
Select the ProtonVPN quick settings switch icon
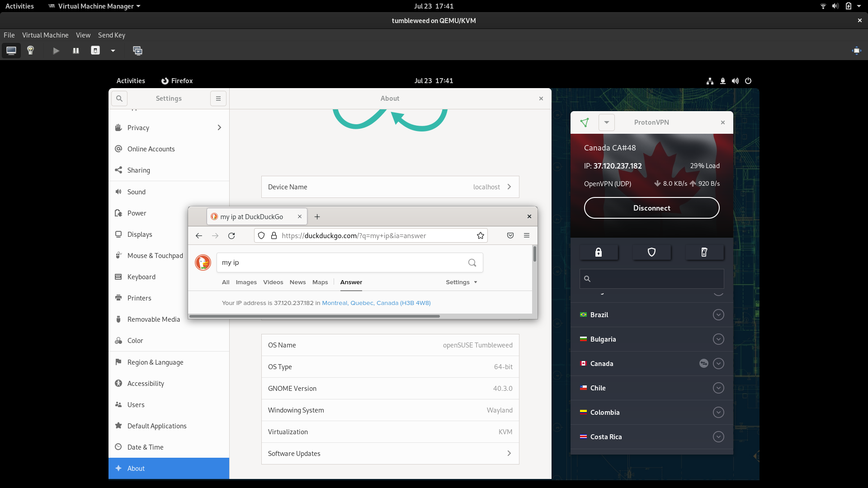coord(704,252)
